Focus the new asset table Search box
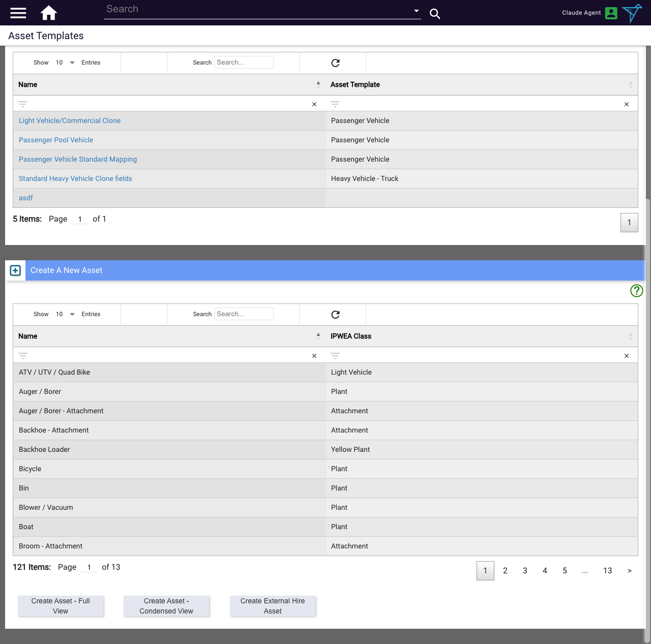Image resolution: width=651 pixels, height=644 pixels. [244, 314]
